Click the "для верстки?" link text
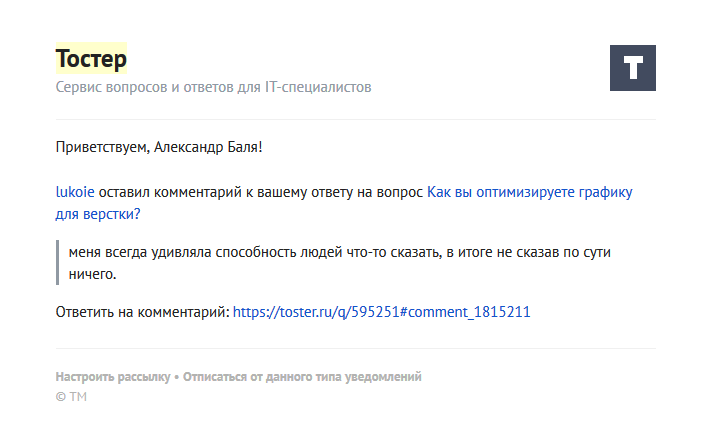Screen dimensions: 708x430 (x=98, y=214)
